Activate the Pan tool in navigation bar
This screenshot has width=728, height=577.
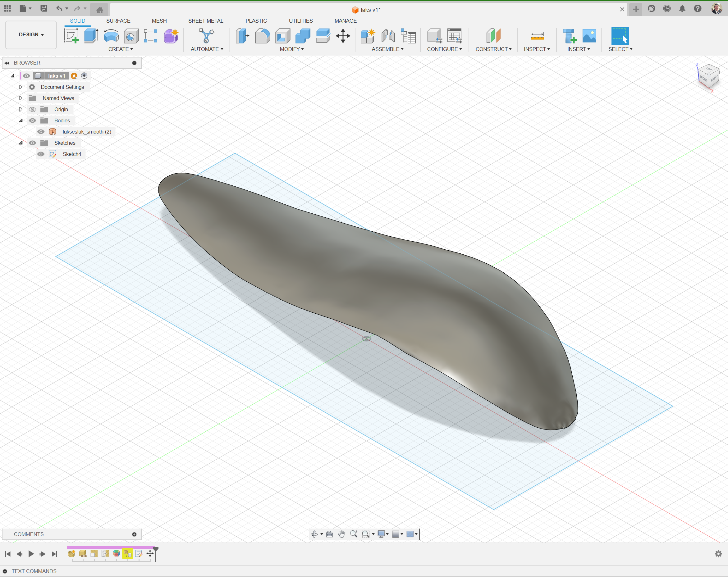(x=342, y=534)
